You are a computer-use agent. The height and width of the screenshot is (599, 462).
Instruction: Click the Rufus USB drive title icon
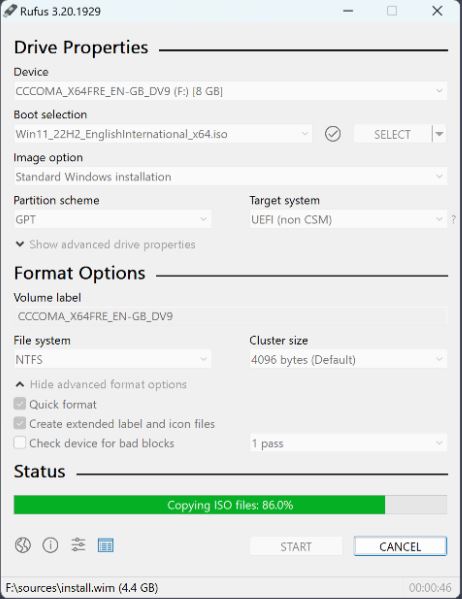(10, 11)
